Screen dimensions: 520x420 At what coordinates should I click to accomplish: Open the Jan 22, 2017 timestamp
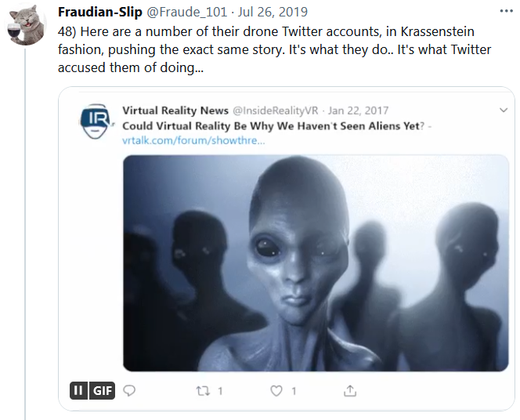click(x=358, y=110)
